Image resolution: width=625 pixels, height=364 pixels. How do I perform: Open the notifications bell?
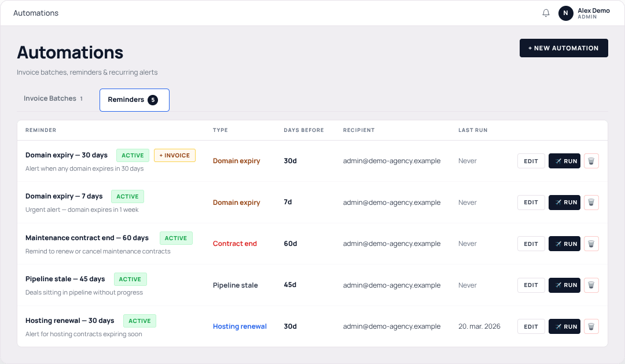pyautogui.click(x=546, y=13)
